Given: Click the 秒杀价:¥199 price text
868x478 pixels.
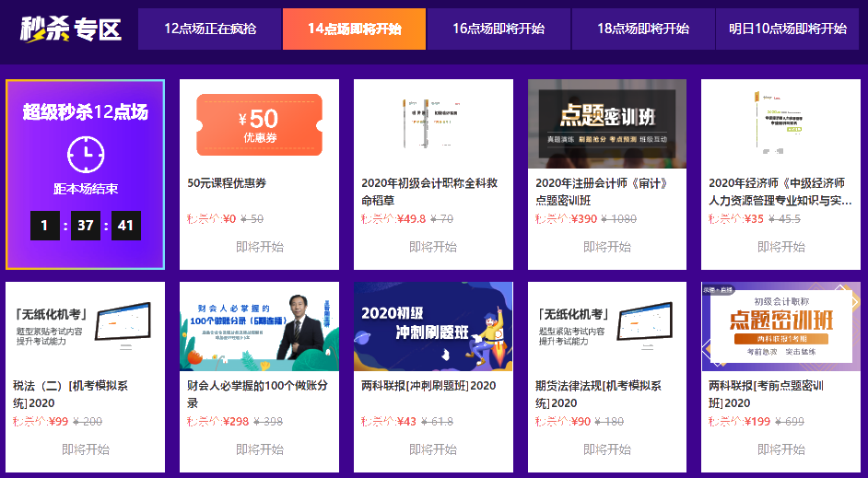Looking at the screenshot, I should coord(740,422).
